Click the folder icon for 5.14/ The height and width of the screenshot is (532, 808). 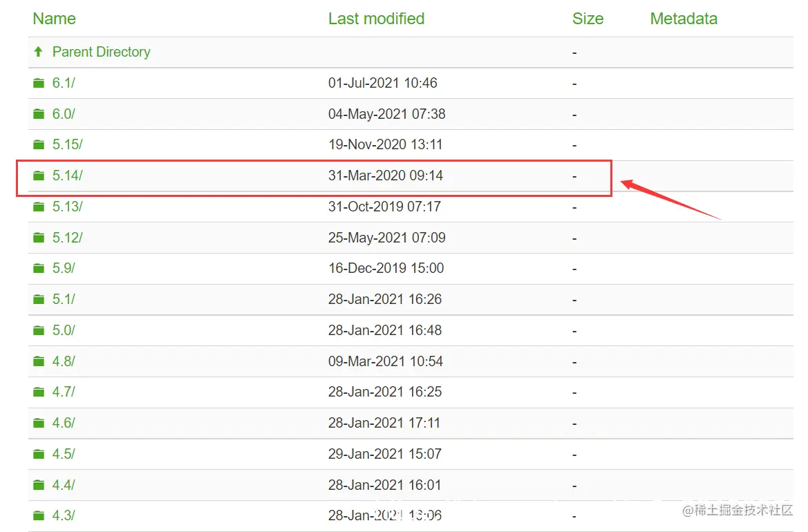tap(39, 175)
